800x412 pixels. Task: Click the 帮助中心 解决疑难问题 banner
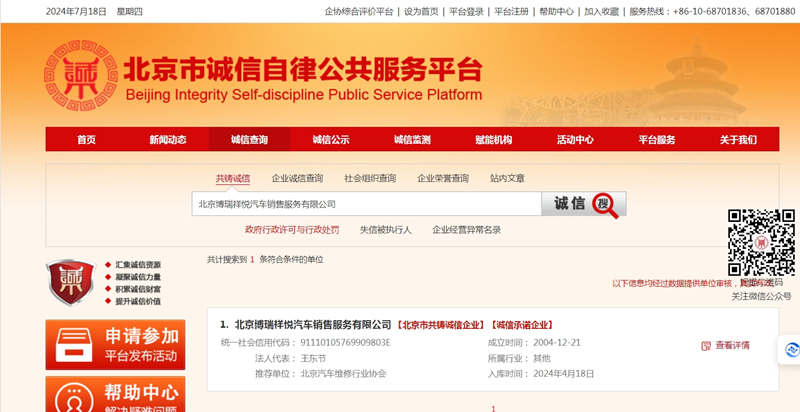(115, 394)
